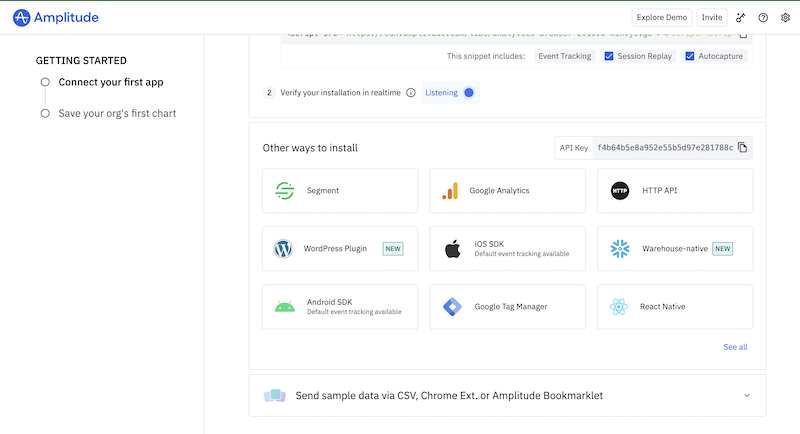The width and height of the screenshot is (800, 434).
Task: Select the Segment integration icon
Action: point(284,190)
